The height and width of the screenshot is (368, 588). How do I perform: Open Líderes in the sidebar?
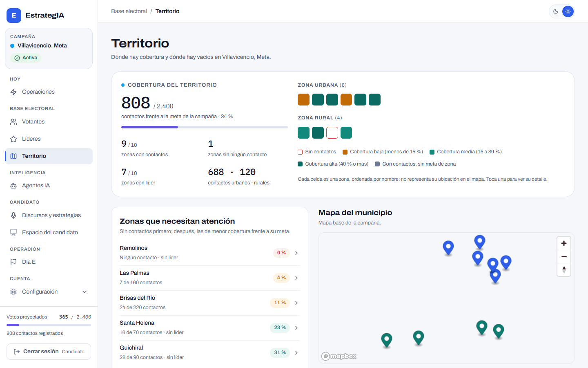[49, 139]
